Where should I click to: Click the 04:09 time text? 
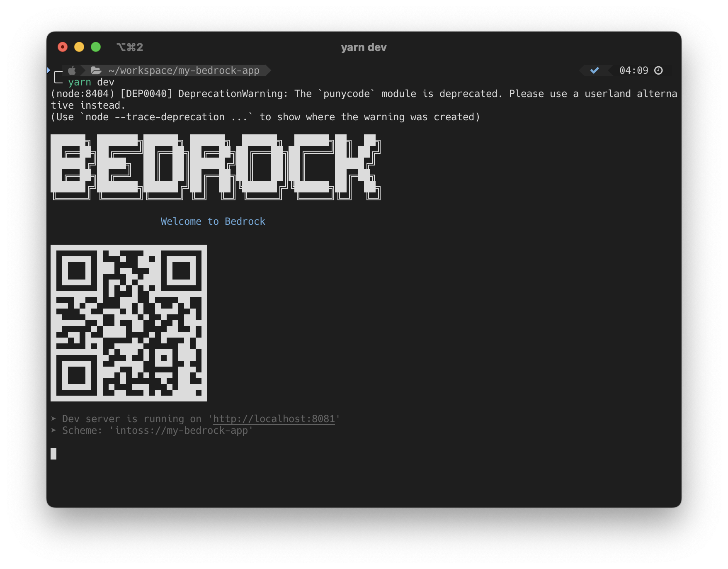(x=633, y=71)
